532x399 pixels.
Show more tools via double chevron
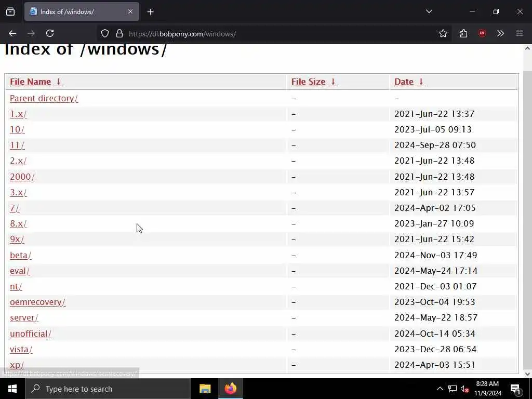500,33
